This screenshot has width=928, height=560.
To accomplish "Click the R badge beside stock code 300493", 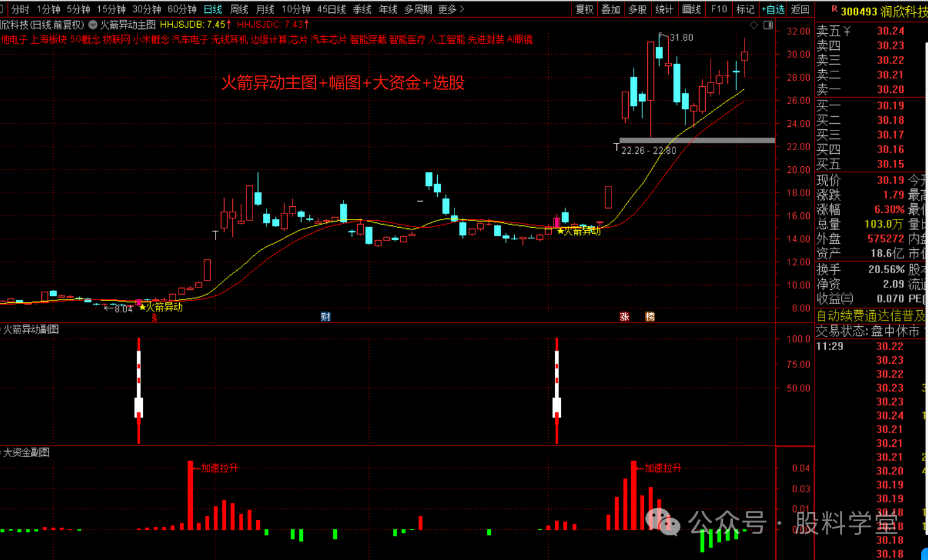I will click(834, 9).
